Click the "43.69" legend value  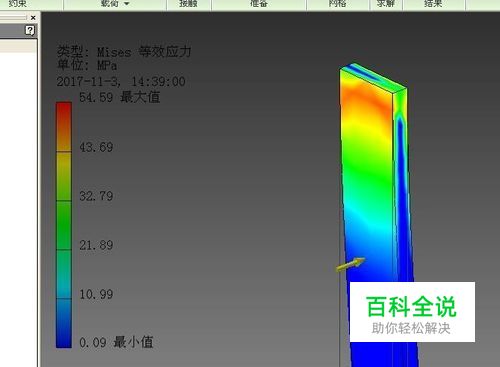tap(96, 147)
